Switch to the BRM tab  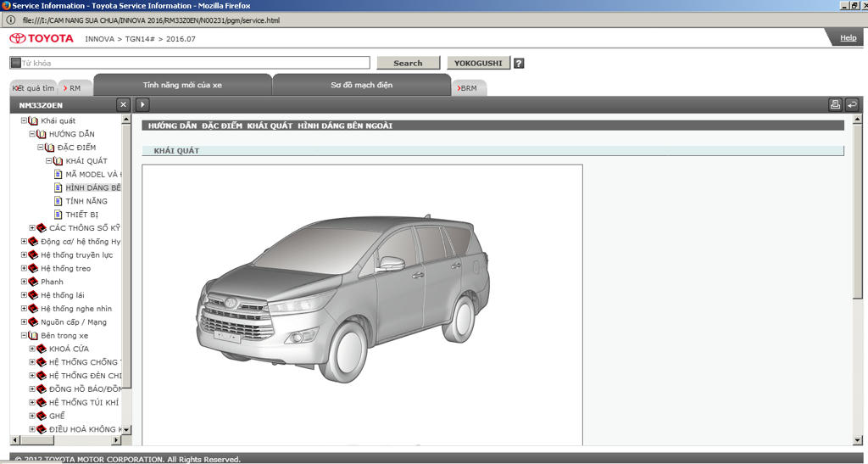(468, 88)
